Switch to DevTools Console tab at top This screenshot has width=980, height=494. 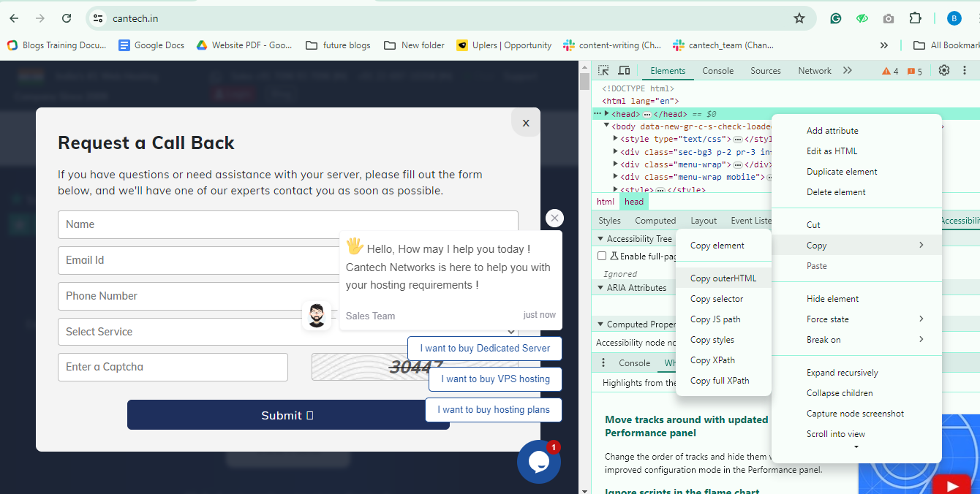point(717,71)
